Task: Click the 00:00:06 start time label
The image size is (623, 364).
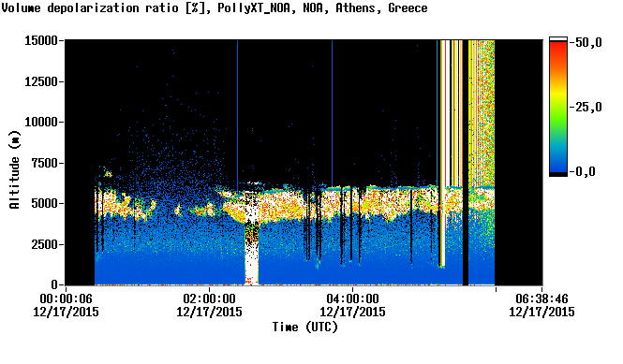Action: click(x=66, y=298)
